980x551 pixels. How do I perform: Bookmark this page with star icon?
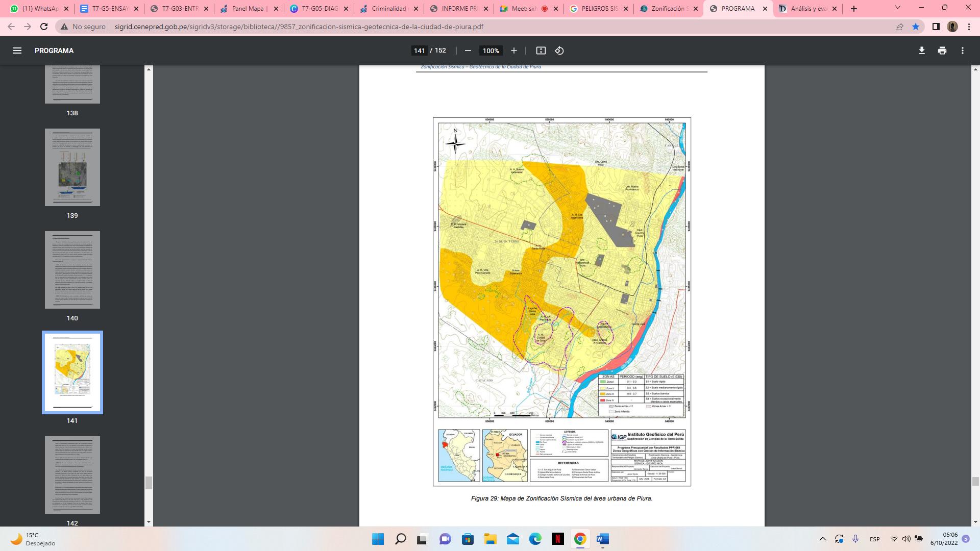pyautogui.click(x=916, y=27)
